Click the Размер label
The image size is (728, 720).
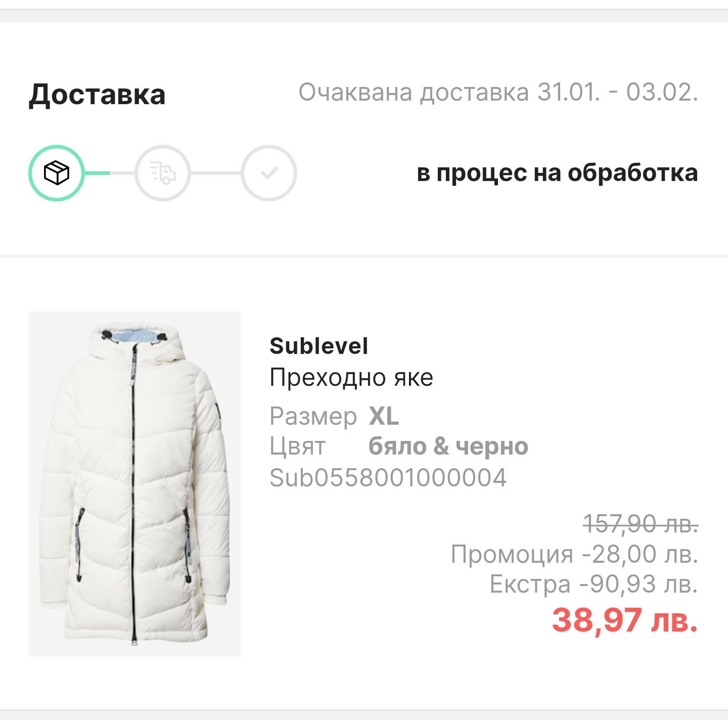tap(313, 417)
